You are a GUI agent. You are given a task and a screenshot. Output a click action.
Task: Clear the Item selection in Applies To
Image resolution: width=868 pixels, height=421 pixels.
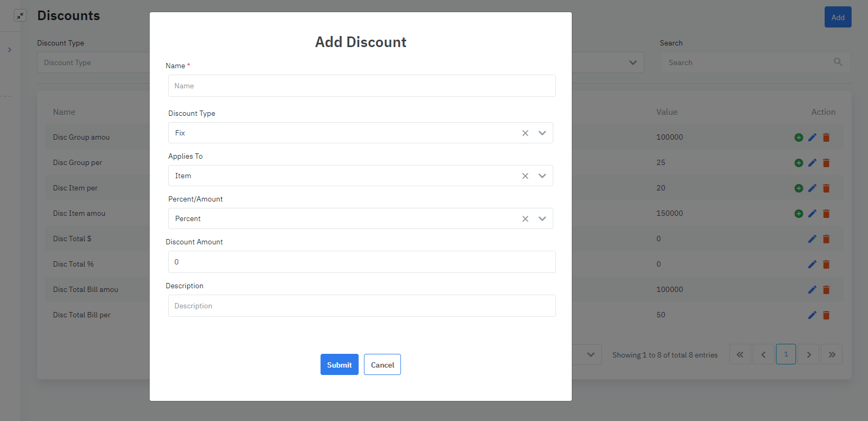[525, 176]
